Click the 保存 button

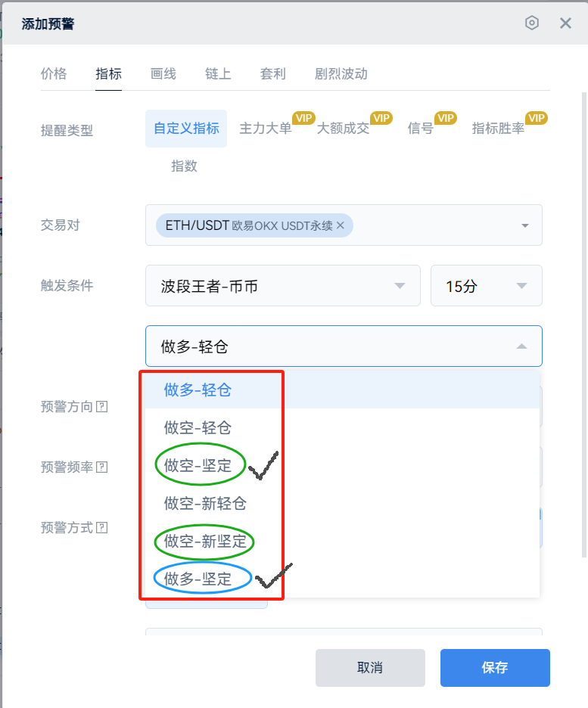[x=495, y=668]
